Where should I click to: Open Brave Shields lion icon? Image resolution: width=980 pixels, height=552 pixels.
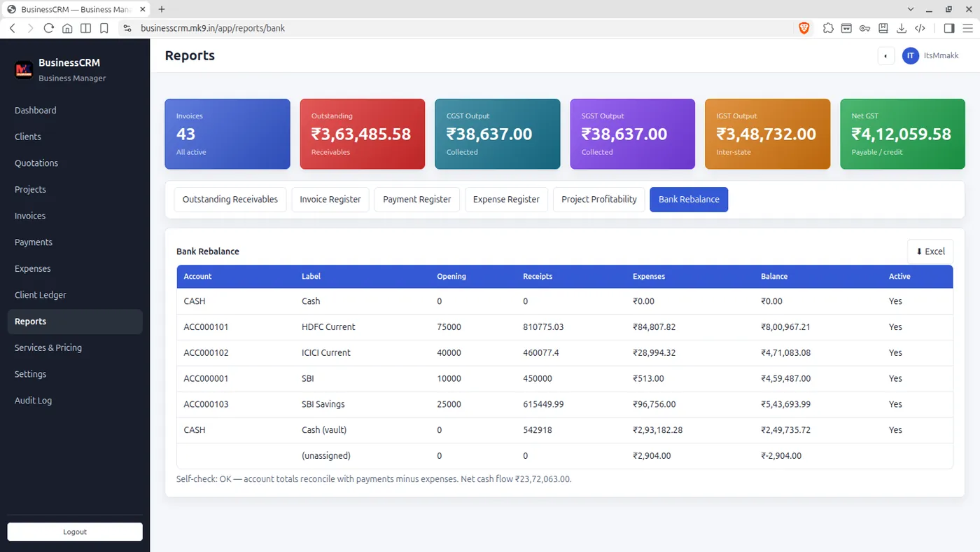point(804,28)
